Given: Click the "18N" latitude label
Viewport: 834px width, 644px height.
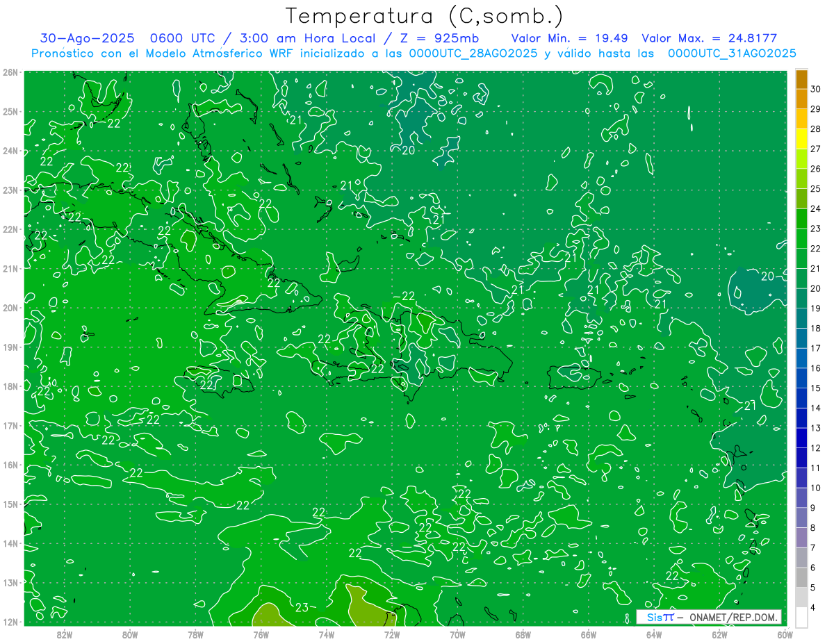Looking at the screenshot, I should pyautogui.click(x=10, y=386).
